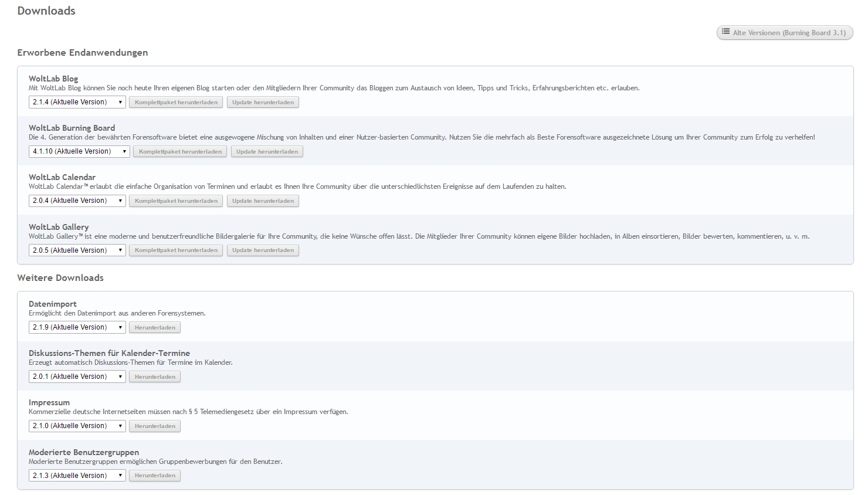Open WoltLab Blog version dropdown
The height and width of the screenshot is (495, 868).
pos(77,102)
